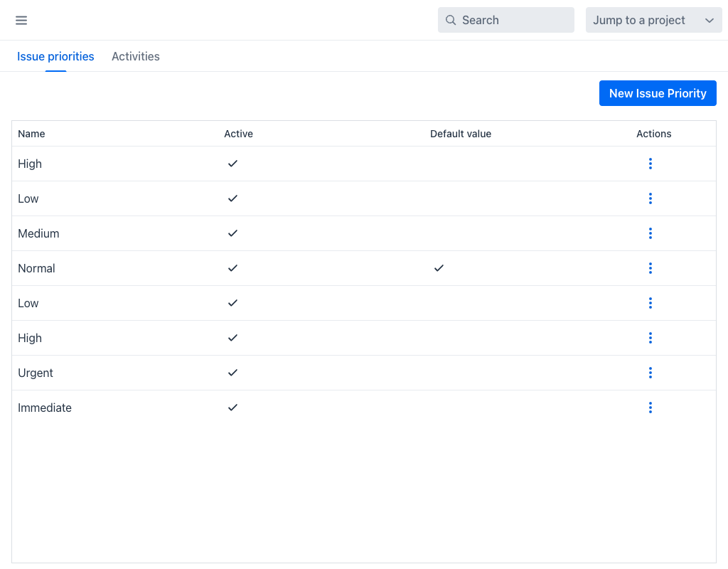Open actions menu for Normal priority
The image size is (728, 569).
[x=650, y=268]
